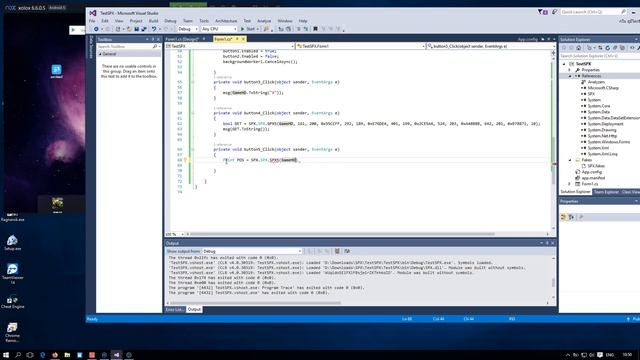This screenshot has height=360, width=640.
Task: Click the Clear All output icon
Action: point(337,251)
